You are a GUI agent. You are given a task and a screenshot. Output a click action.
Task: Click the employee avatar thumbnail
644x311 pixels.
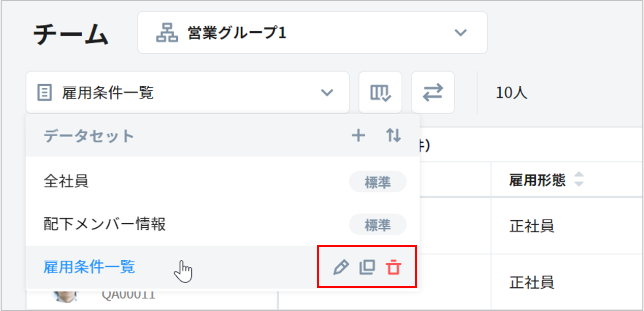[66, 296]
